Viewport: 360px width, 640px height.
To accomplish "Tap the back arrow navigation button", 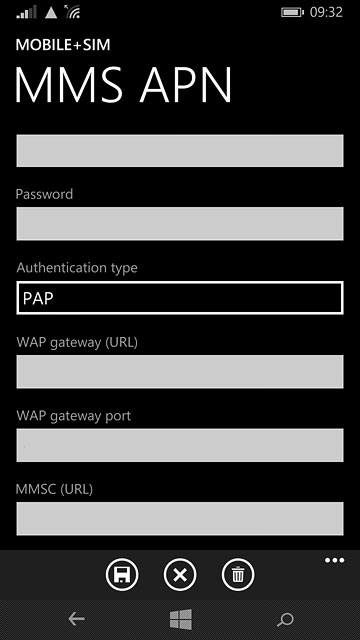I will click(77, 619).
